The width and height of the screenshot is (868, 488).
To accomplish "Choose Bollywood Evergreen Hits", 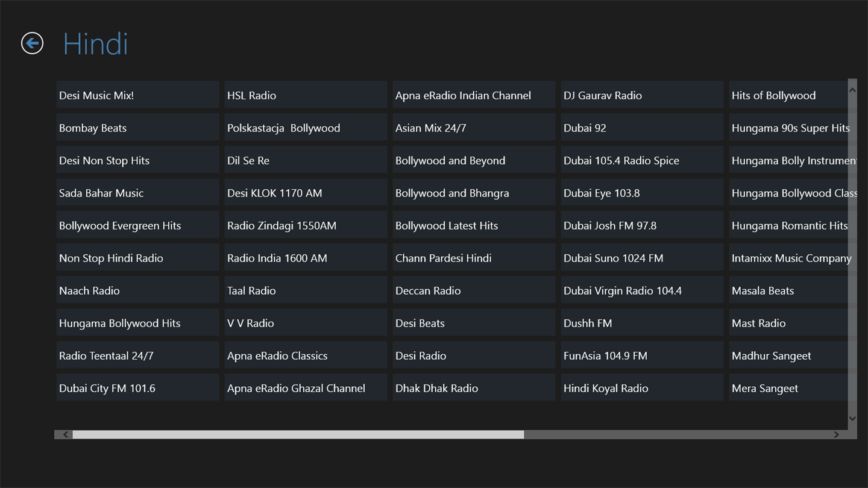I will 138,225.
